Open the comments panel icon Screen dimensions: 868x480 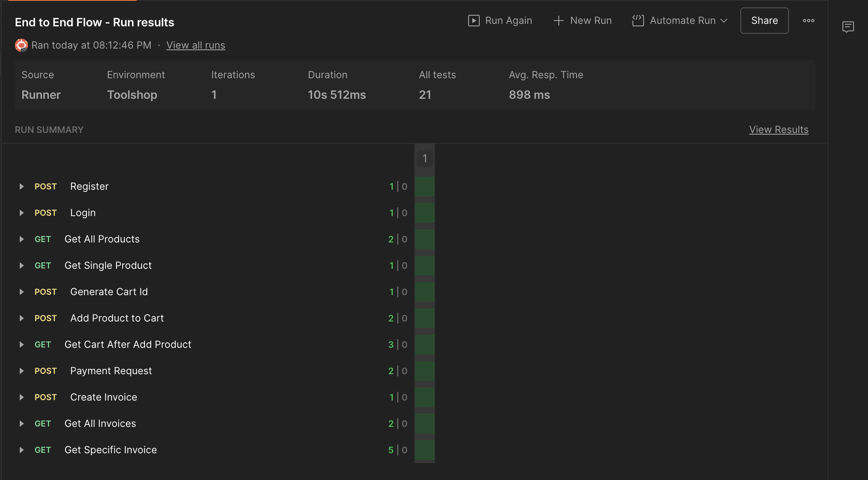pos(848,27)
